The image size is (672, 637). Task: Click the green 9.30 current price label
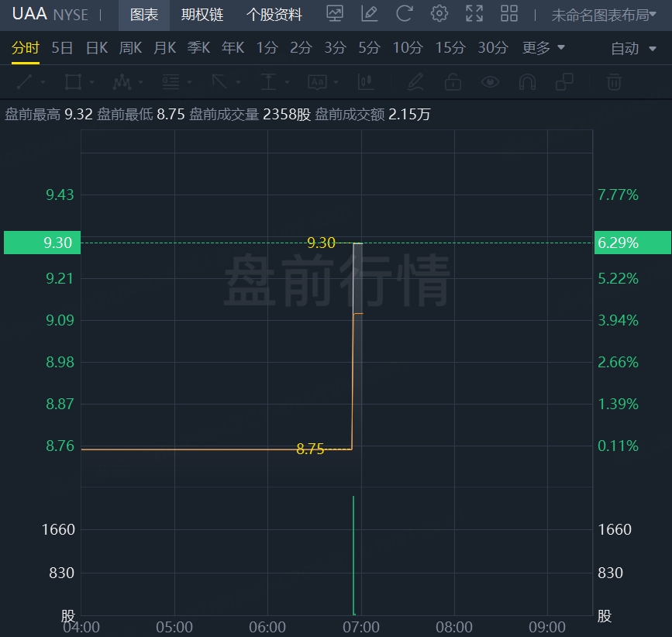[x=42, y=243]
